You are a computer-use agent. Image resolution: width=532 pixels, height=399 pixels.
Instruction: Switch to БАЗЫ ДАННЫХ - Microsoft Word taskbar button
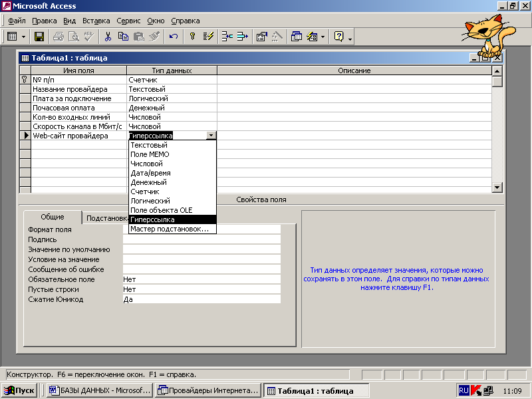coord(100,390)
